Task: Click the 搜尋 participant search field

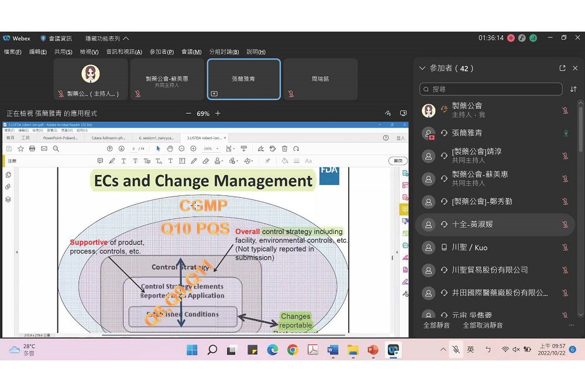Action: 491,89
